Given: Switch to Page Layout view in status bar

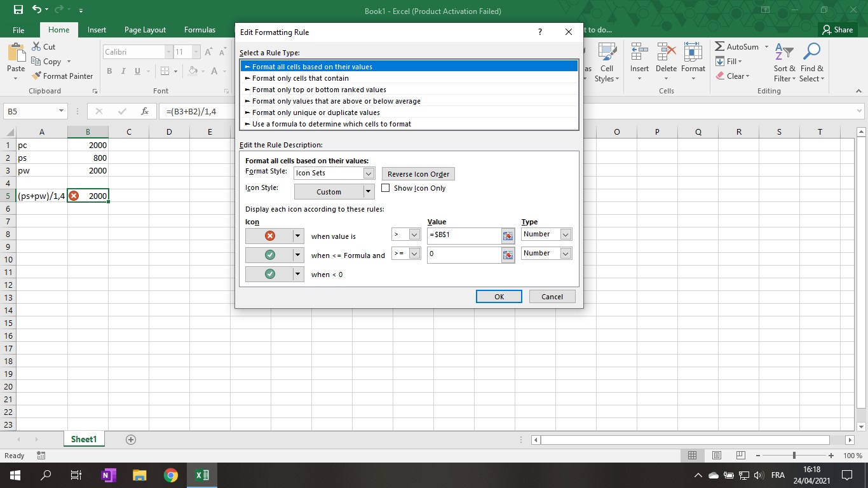Looking at the screenshot, I should pos(717,456).
